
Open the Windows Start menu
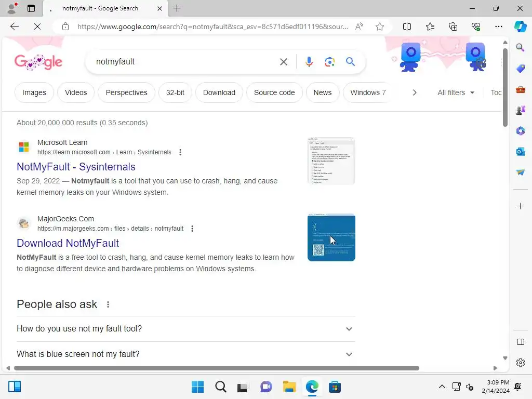197,387
